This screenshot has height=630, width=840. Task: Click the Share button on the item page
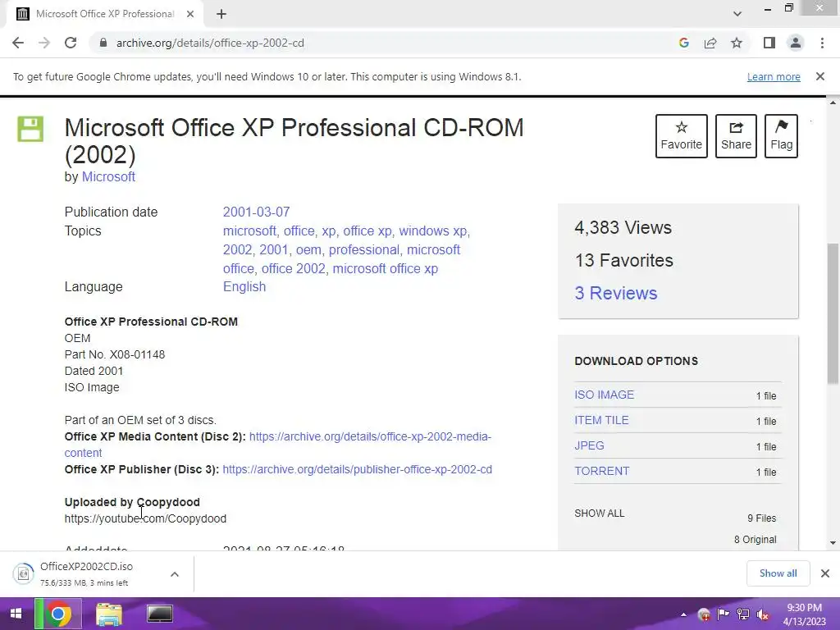[736, 136]
